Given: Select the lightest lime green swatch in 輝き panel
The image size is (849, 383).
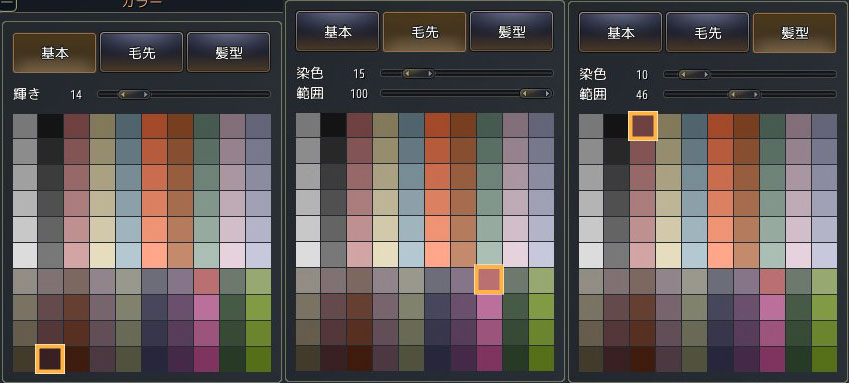Looking at the screenshot, I should coord(258,282).
